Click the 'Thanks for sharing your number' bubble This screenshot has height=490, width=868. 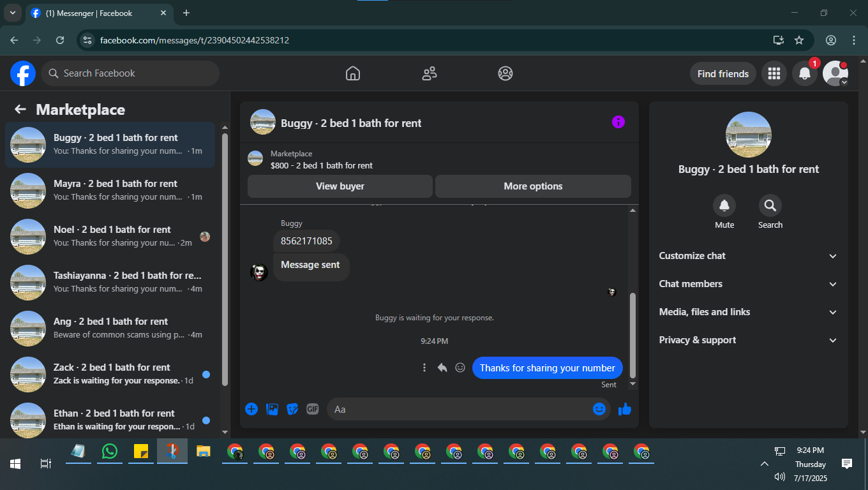coord(548,367)
